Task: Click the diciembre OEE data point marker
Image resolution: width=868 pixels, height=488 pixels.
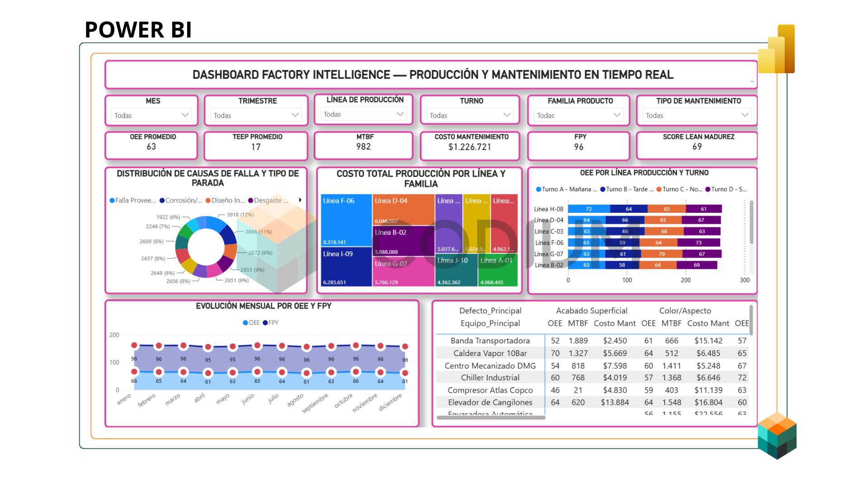Action: click(x=405, y=373)
